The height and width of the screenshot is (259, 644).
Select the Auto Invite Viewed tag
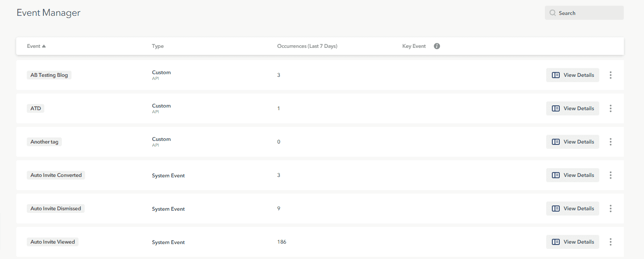(x=53, y=242)
